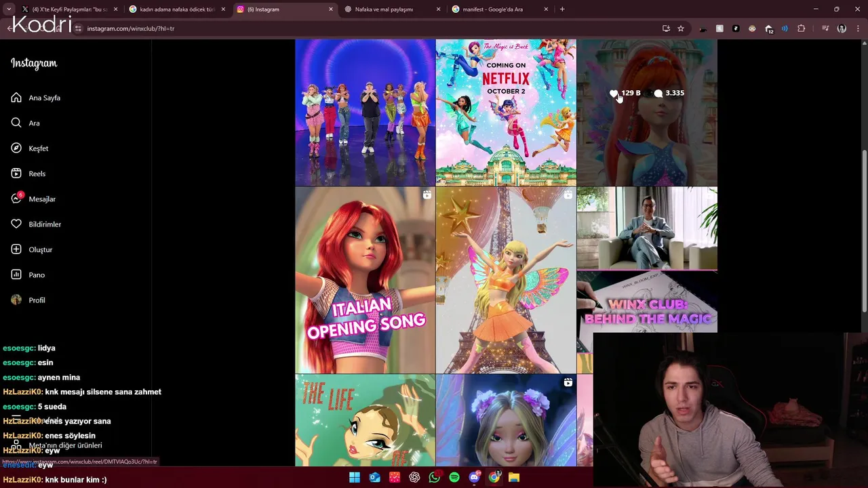Click the Oluştur plus icon
Image resolution: width=868 pixels, height=488 pixels.
coord(16,249)
